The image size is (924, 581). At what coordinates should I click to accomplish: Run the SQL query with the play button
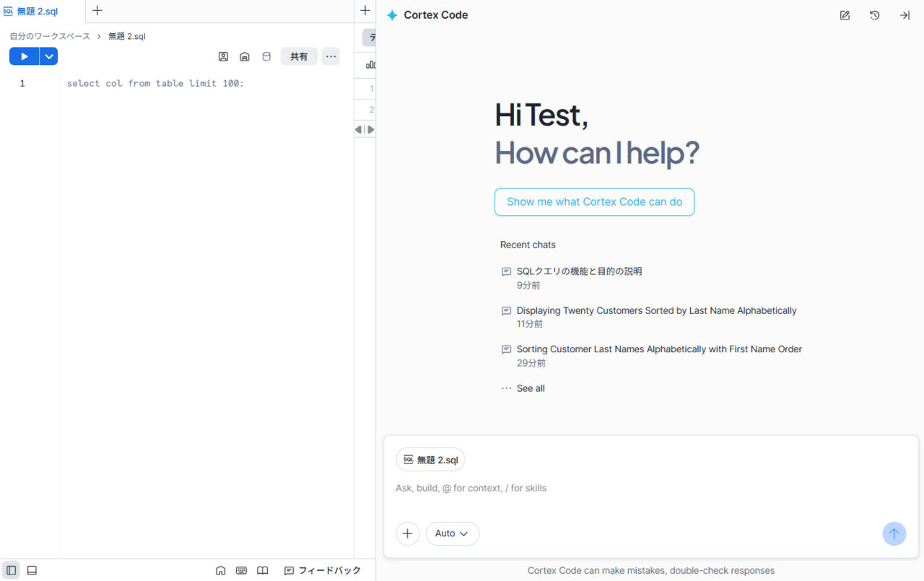tap(24, 56)
